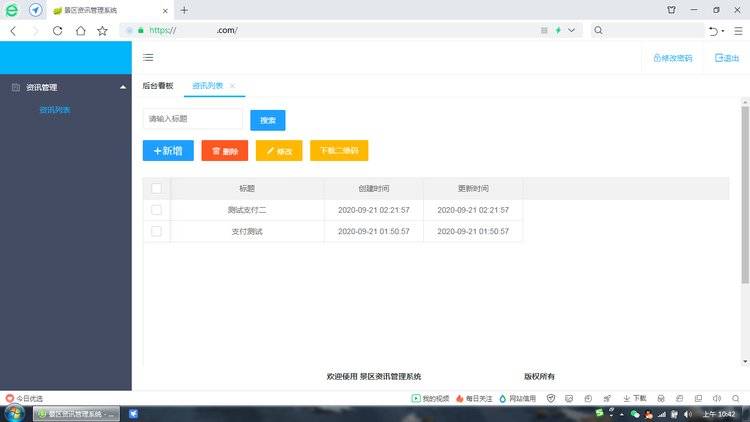Bookmark page with the star icon

(102, 31)
